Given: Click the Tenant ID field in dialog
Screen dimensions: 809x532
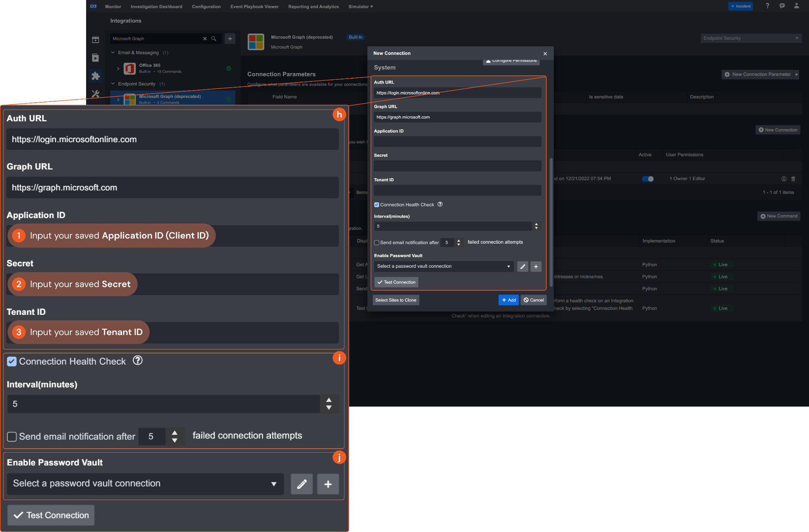Looking at the screenshot, I should tap(457, 190).
